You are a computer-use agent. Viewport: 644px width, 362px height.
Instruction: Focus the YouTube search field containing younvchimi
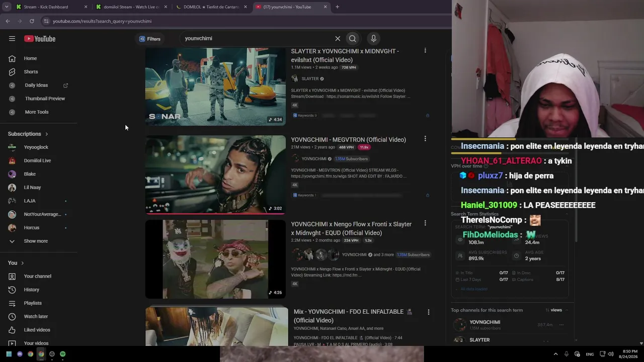(257, 39)
